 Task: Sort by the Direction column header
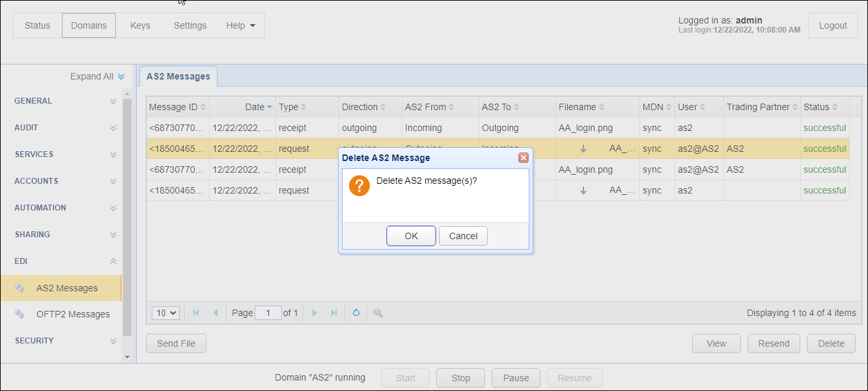(x=371, y=107)
